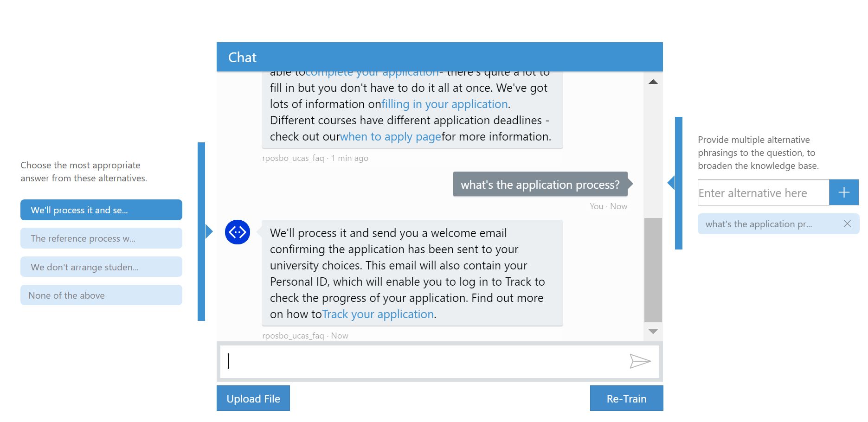Click the chat scrollbar thumb
This screenshot has width=868, height=422.
tap(653, 270)
